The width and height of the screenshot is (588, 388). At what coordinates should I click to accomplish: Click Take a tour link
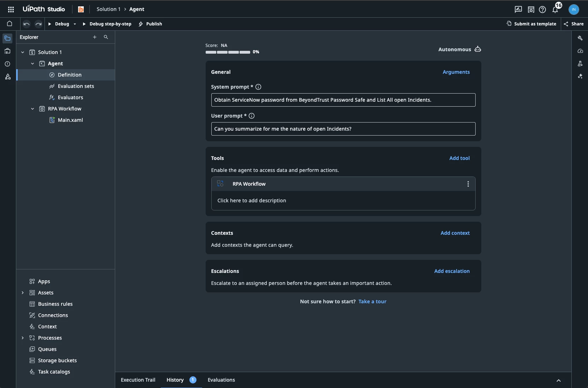tap(372, 302)
